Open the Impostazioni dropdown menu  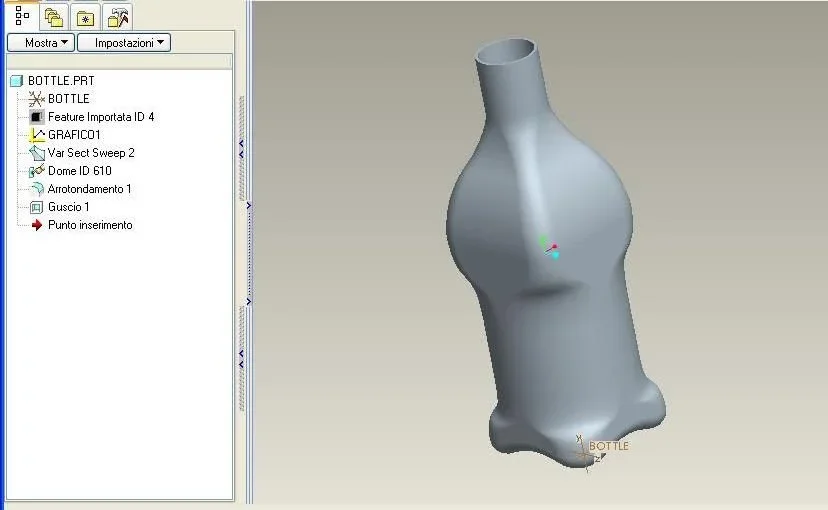tap(124, 43)
